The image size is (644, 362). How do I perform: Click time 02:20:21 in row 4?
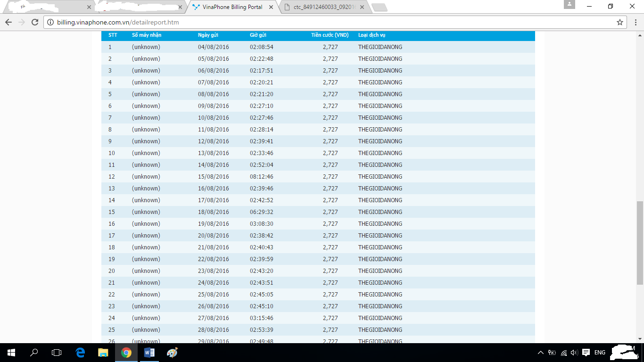coord(262,82)
